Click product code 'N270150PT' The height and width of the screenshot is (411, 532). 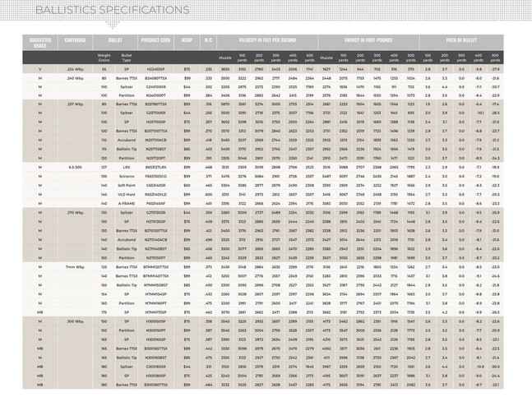pyautogui.click(x=155, y=258)
